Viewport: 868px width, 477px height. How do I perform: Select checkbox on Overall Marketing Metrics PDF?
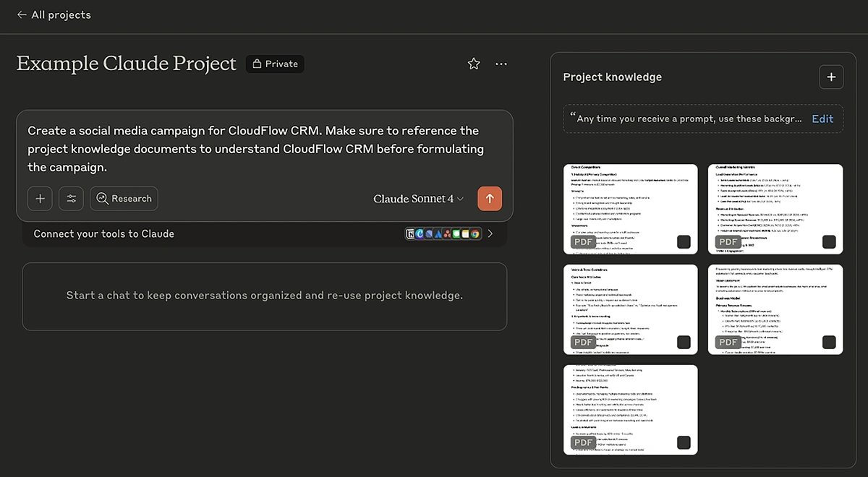[829, 241]
